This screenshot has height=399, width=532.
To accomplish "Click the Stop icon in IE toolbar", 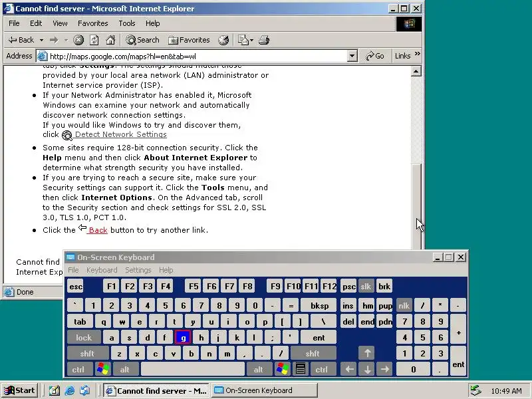I will 78,40.
